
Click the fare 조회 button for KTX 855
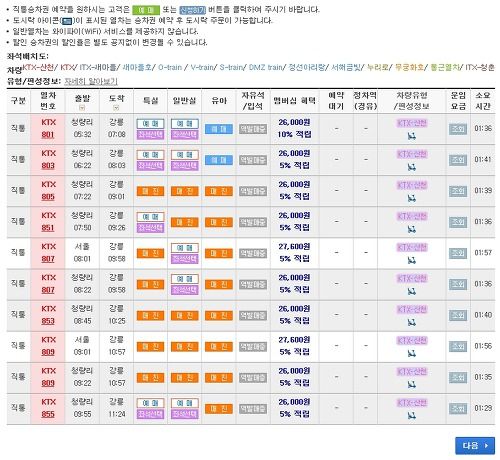coord(458,408)
